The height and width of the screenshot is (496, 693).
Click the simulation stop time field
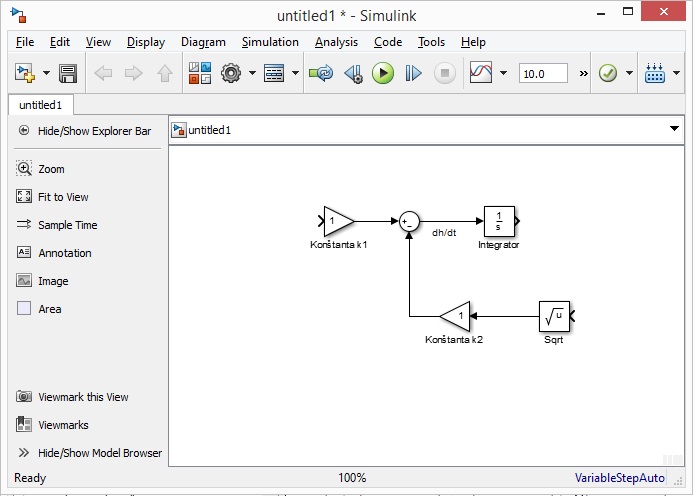543,73
